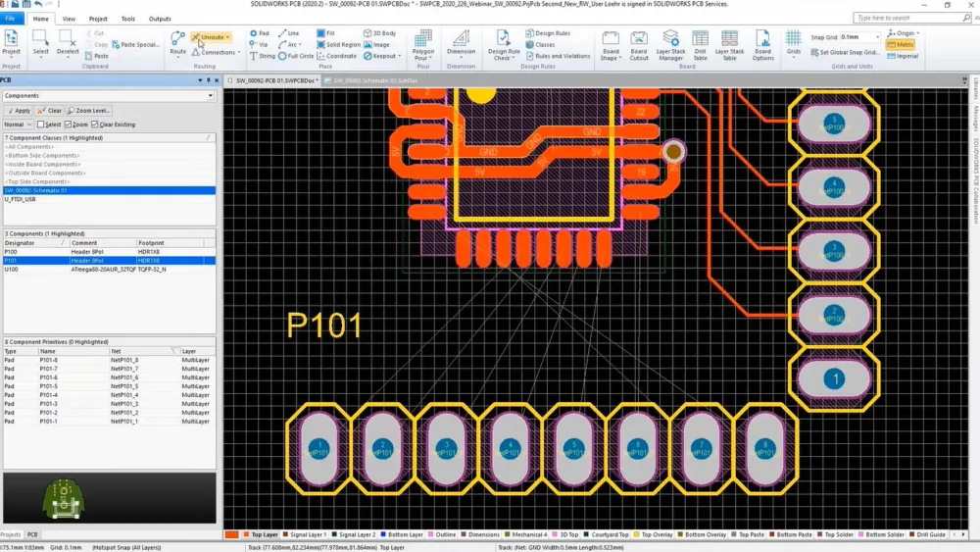Click Set Global Snap Grid
The image size is (980, 552).
click(845, 53)
